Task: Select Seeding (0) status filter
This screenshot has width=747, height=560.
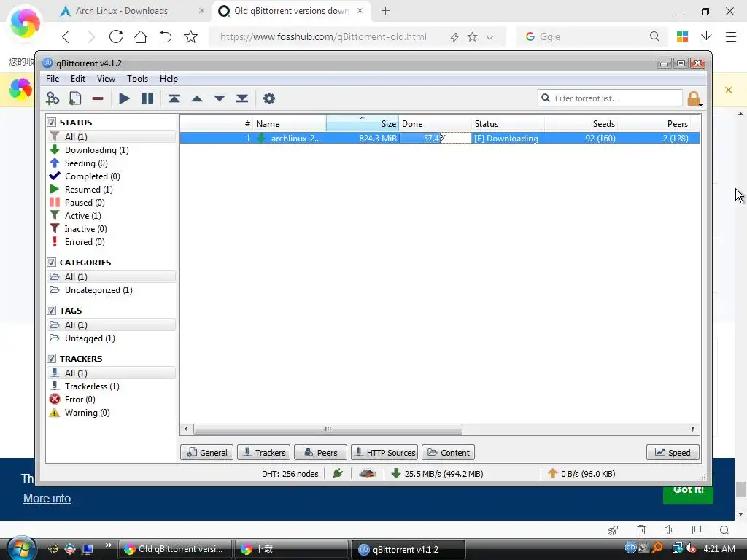Action: tap(86, 163)
